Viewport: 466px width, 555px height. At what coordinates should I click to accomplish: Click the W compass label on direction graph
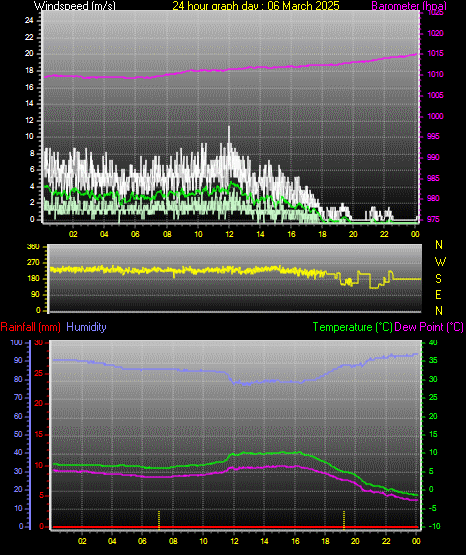[440, 262]
